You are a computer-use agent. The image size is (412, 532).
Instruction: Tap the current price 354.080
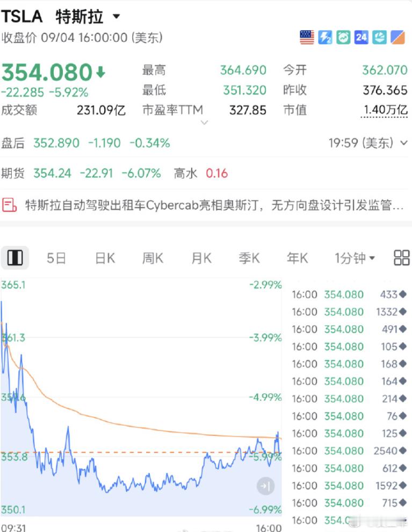pos(47,72)
